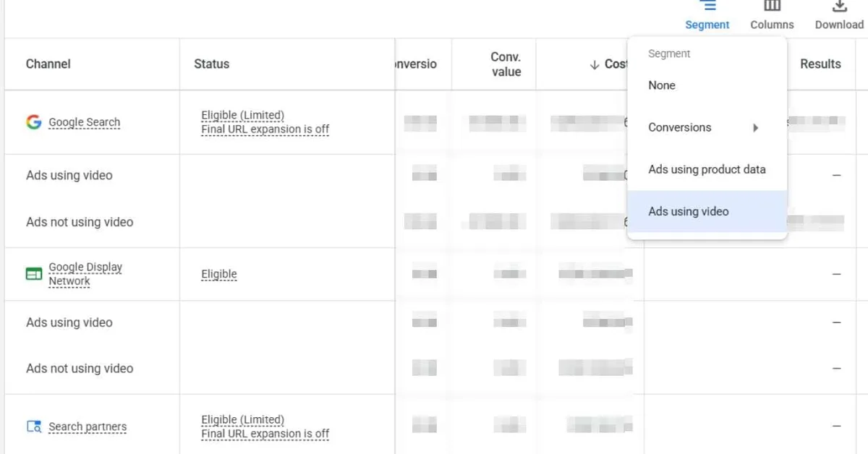Expand the Conversions submenu arrow
Viewport: 868px width, 454px height.
point(755,128)
